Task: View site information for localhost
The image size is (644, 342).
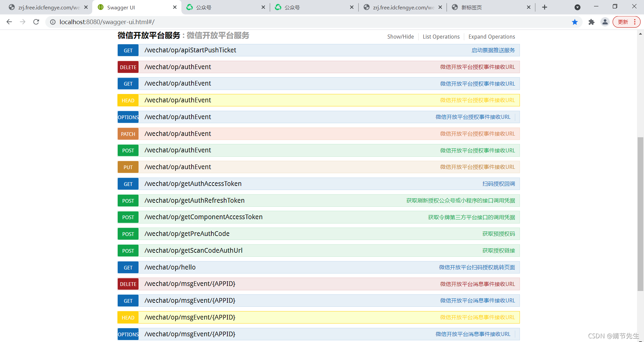Action: tap(53, 22)
